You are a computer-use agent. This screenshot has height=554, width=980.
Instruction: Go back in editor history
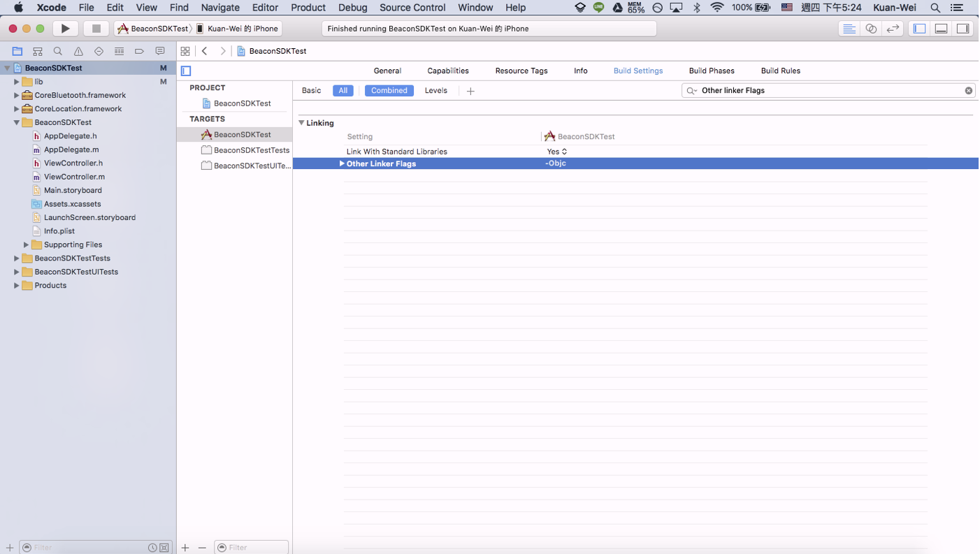[205, 51]
